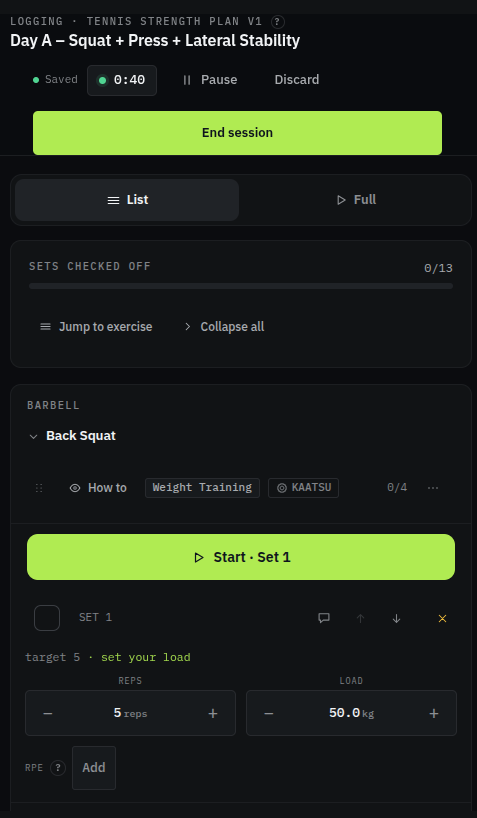Open the Set 1 comment note icon

(x=324, y=618)
